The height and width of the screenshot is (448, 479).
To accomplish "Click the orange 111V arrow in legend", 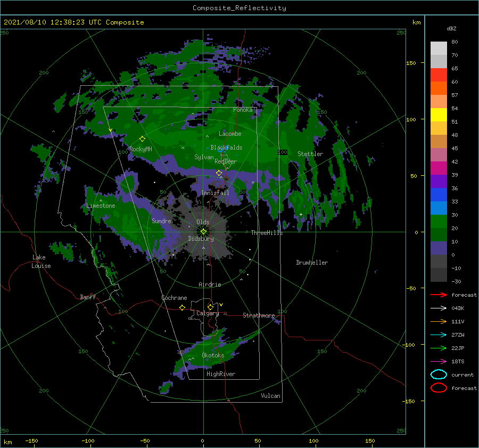I will coord(439,321).
